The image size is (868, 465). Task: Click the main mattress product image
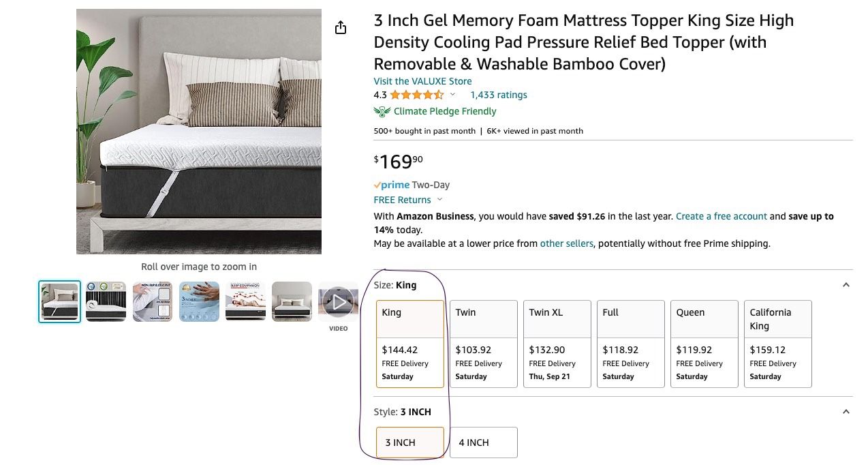tap(198, 131)
